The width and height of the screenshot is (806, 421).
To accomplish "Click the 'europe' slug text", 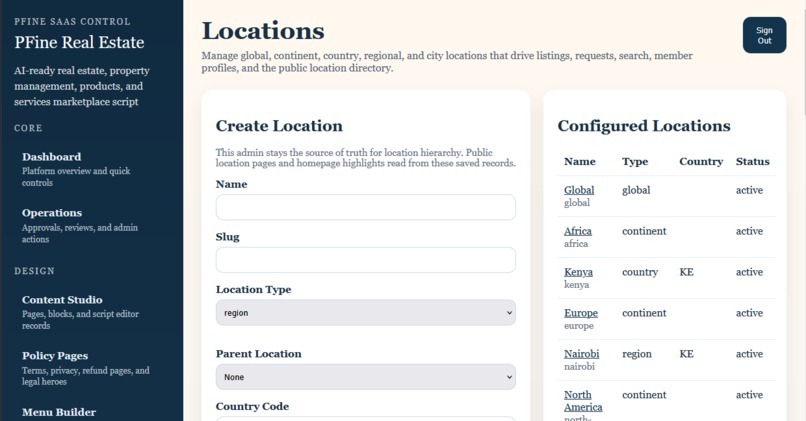I will click(x=579, y=326).
